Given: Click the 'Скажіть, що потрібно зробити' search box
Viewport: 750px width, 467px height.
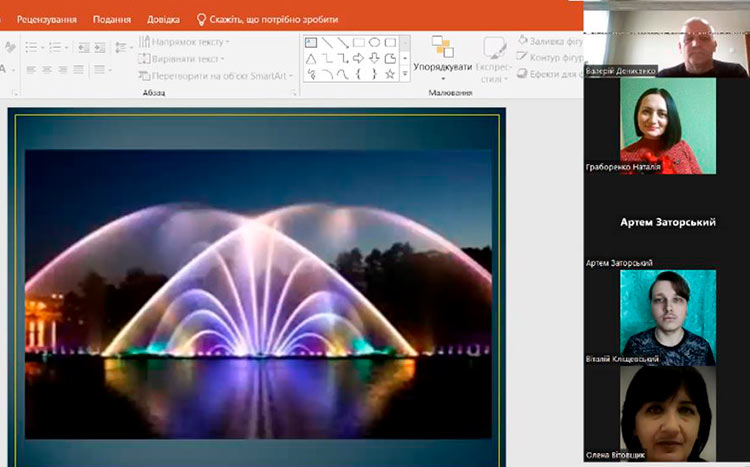Looking at the screenshot, I should pyautogui.click(x=273, y=19).
